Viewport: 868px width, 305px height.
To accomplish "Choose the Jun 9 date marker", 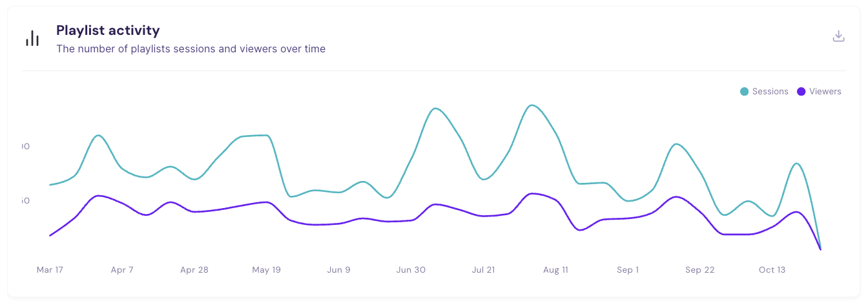I will [338, 270].
